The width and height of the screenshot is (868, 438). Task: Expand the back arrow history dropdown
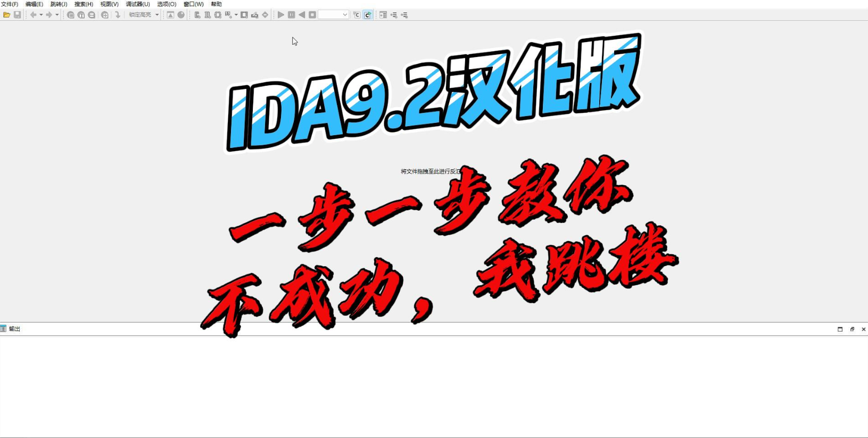pyautogui.click(x=41, y=15)
